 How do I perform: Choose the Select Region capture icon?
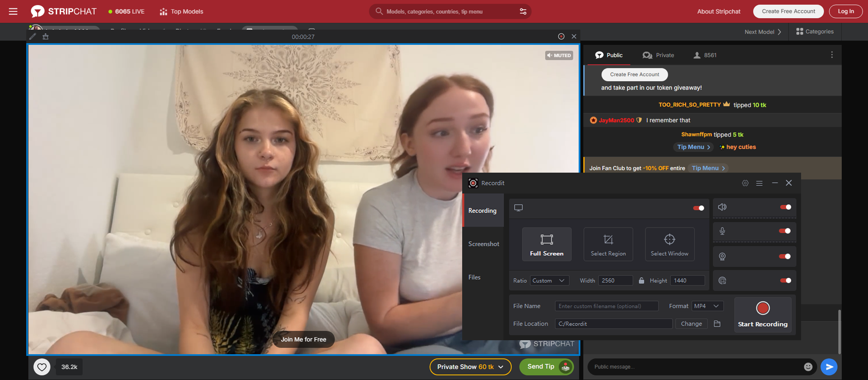pos(608,240)
